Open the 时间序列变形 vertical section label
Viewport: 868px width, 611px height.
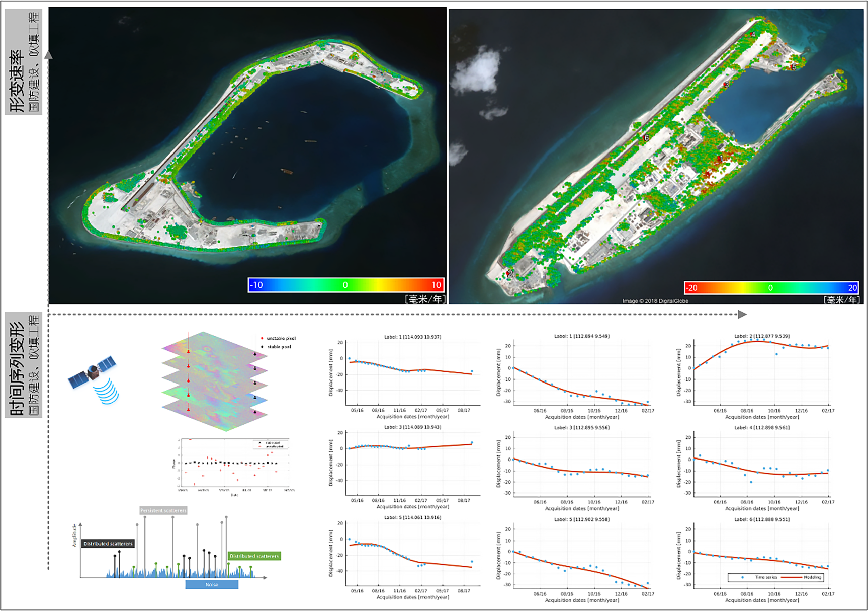24,365
